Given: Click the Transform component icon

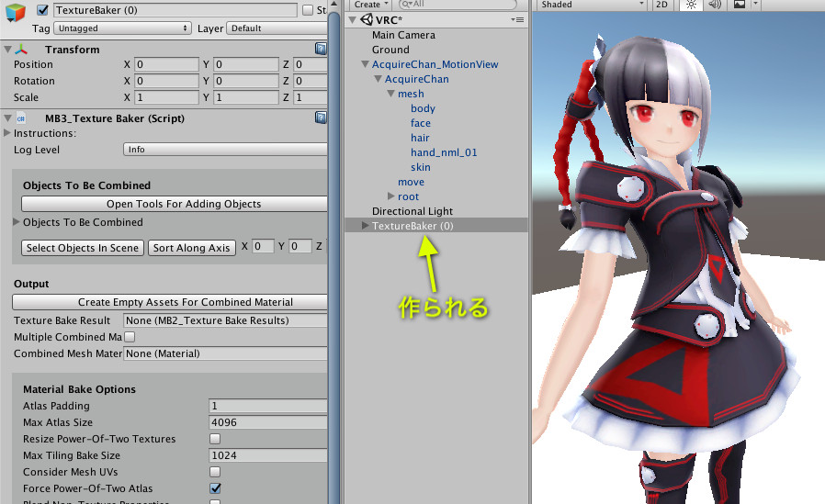Looking at the screenshot, I should (21, 50).
